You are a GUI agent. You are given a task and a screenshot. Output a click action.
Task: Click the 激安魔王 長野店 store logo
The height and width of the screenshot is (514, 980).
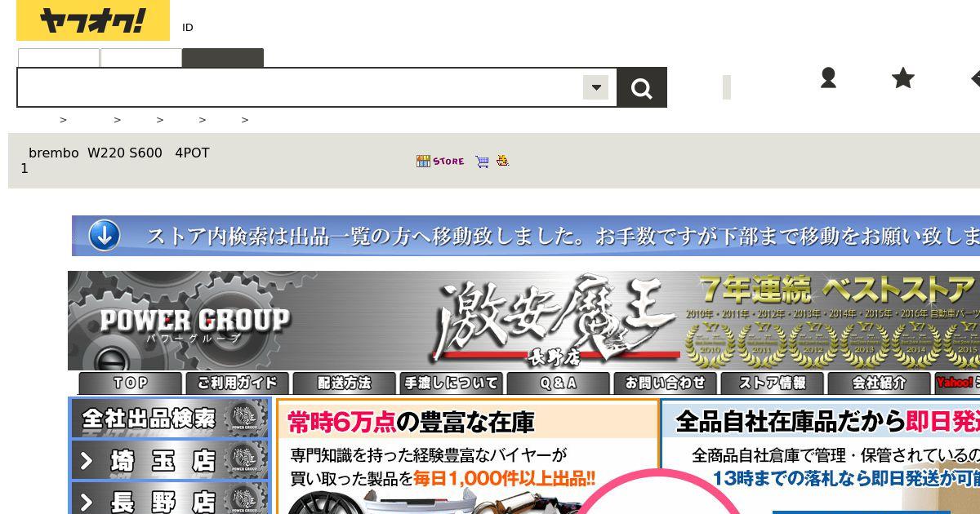(555, 321)
